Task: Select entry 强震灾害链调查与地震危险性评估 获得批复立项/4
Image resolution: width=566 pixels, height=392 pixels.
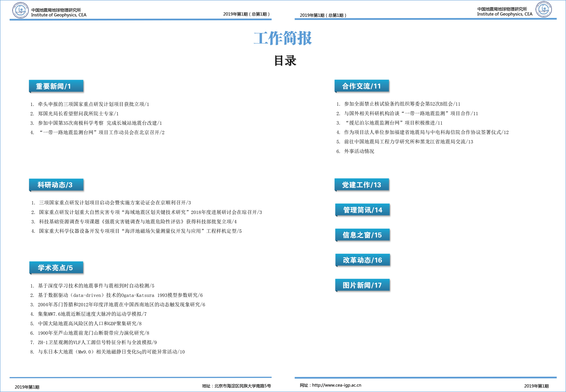Action: [x=138, y=222]
